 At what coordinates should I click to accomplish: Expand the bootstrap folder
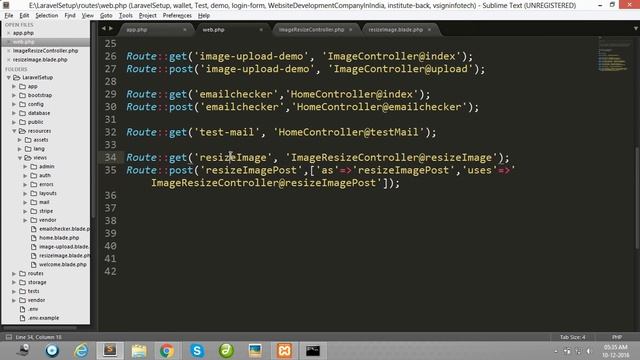click(x=14, y=95)
